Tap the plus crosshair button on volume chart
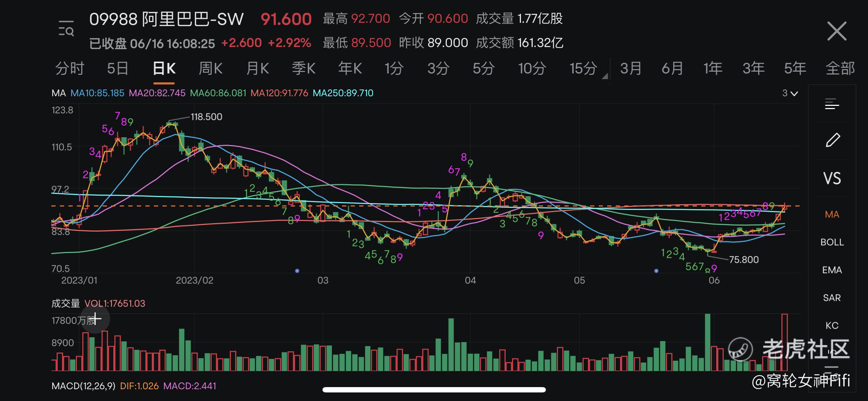Screen dimensions: 868x401 click(95, 319)
